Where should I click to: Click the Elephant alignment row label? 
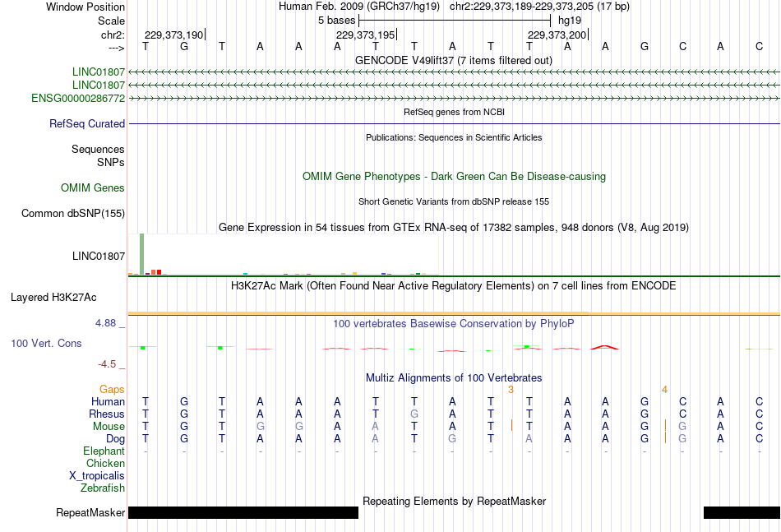click(104, 451)
